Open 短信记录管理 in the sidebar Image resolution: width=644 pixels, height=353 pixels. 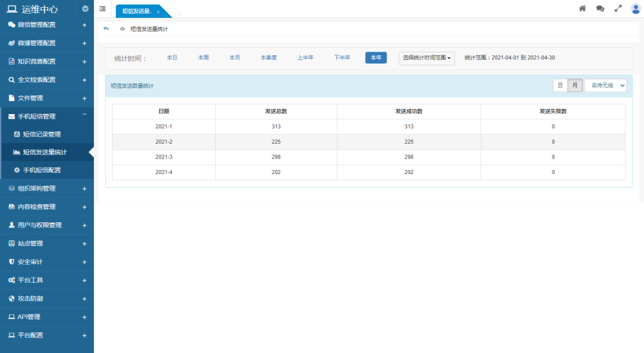42,135
